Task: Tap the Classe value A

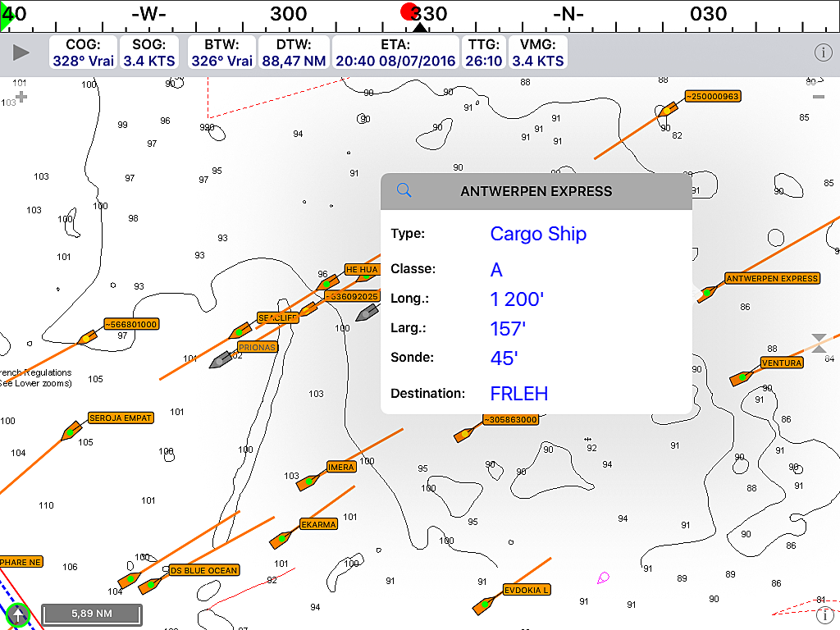Action: click(496, 269)
